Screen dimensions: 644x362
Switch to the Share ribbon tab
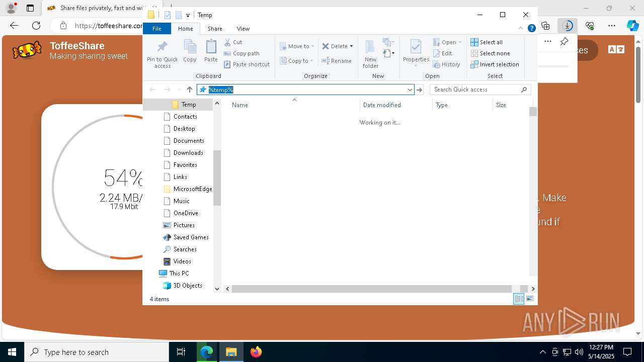point(215,29)
